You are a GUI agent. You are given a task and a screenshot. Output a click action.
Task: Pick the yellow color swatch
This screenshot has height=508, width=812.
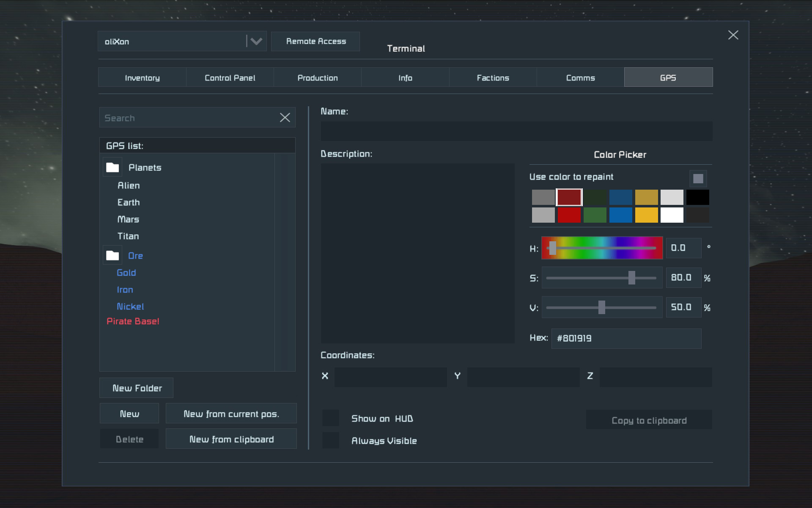(x=646, y=215)
